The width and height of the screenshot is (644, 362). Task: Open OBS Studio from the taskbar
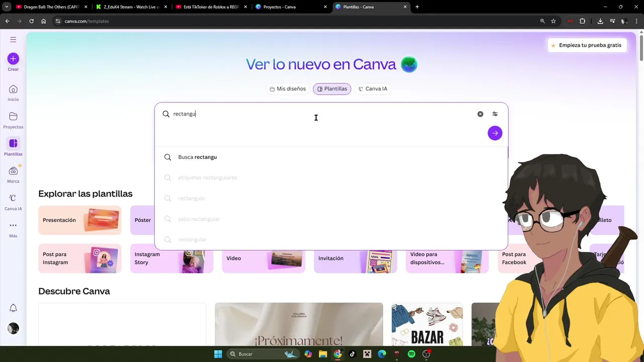tap(427, 354)
